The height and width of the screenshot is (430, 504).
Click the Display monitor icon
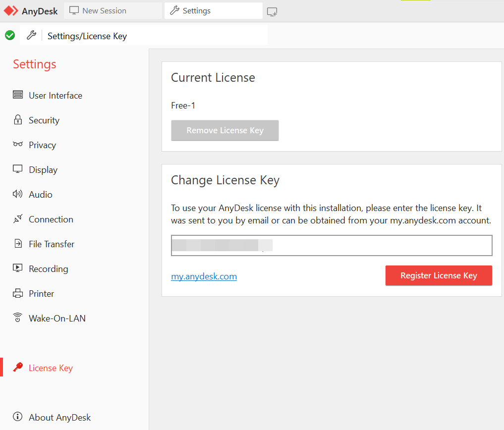click(x=18, y=169)
